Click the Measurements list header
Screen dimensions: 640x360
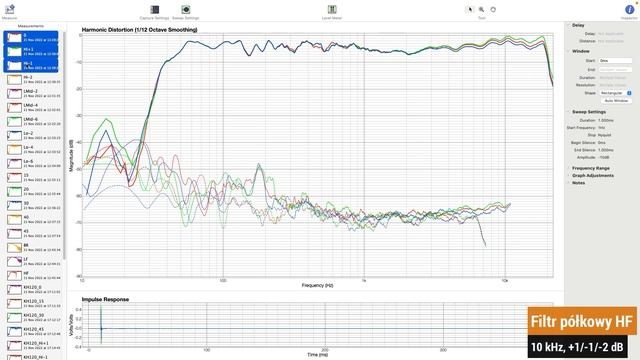31,26
